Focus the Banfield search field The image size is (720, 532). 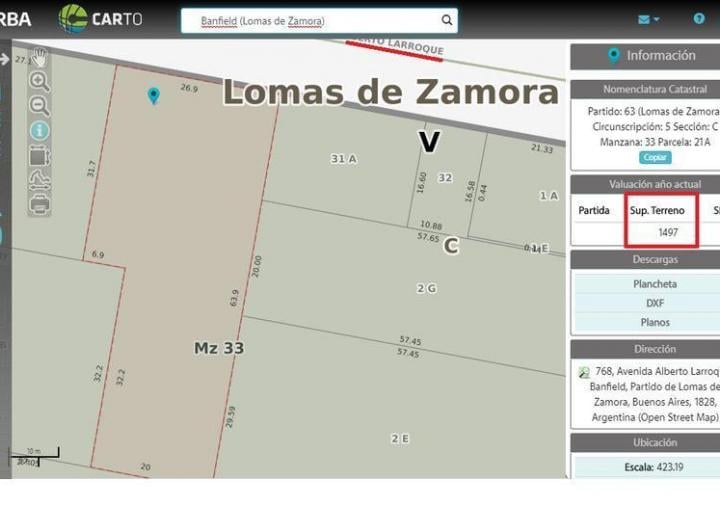pos(319,21)
